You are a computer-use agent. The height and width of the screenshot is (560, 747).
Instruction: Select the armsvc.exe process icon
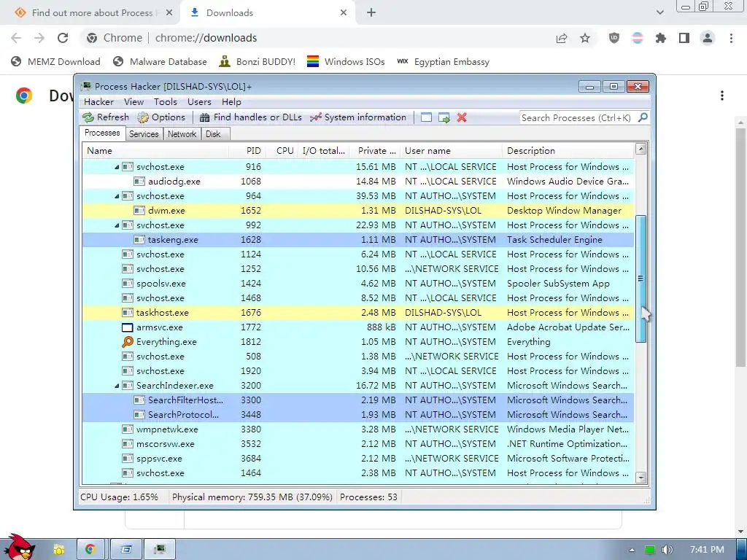(127, 327)
